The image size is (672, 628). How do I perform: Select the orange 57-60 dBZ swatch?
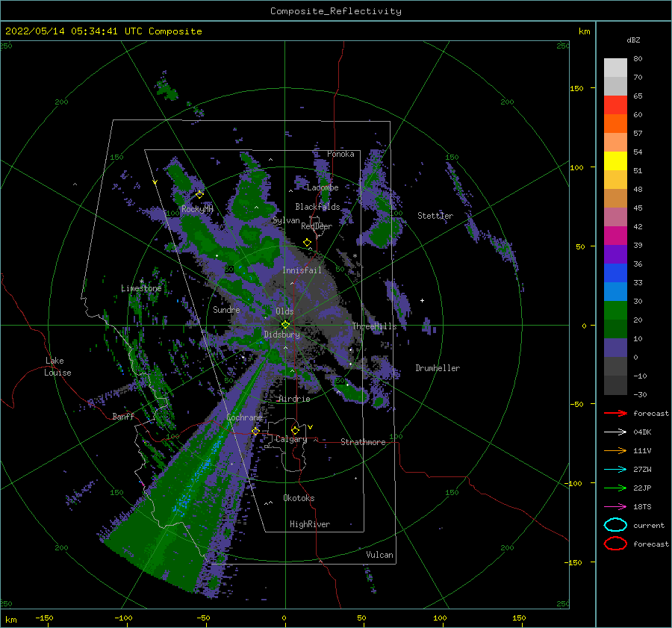(615, 124)
